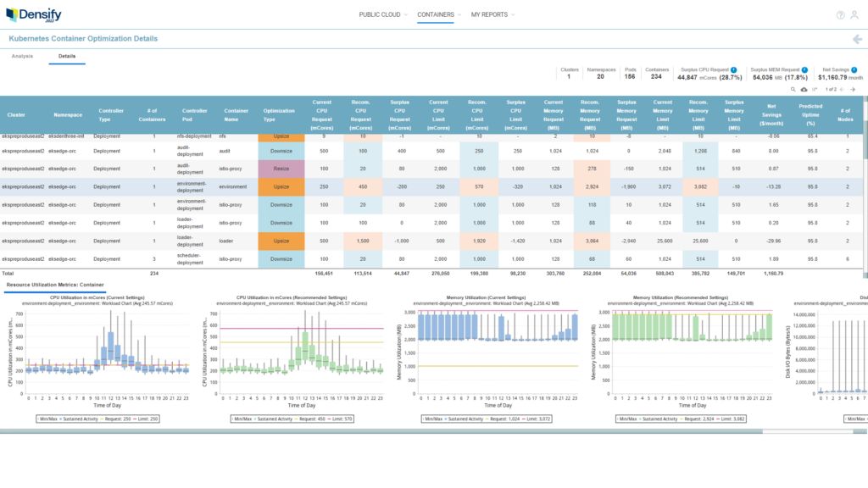Image resolution: width=868 pixels, height=488 pixels.
Task: Click the Pods count 156 summary
Action: tap(630, 77)
